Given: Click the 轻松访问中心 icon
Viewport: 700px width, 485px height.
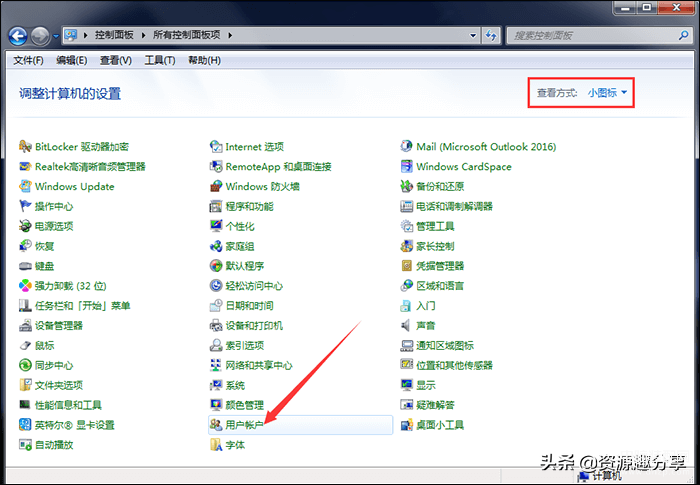Looking at the screenshot, I should [x=216, y=286].
